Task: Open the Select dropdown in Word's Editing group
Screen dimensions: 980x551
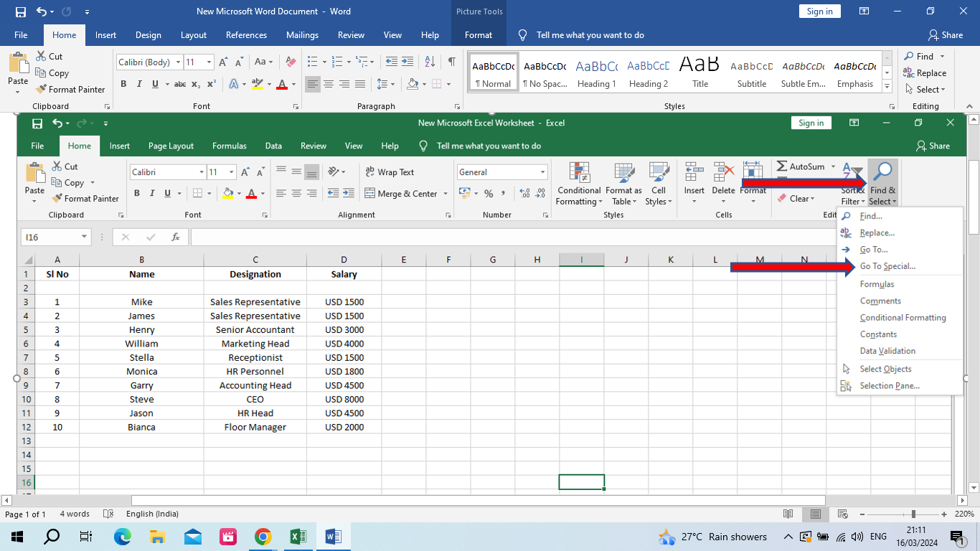Action: point(925,90)
